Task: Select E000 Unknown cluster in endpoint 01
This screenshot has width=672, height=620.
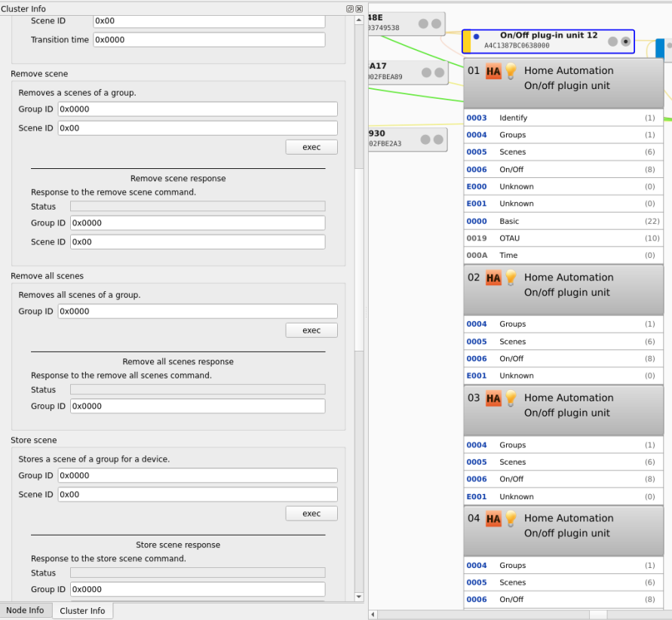Action: point(563,187)
